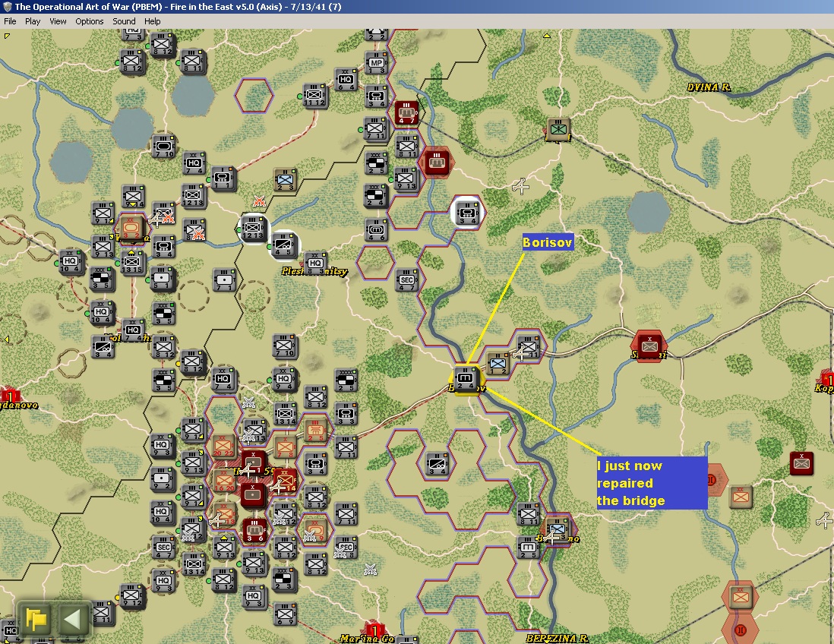Image resolution: width=834 pixels, height=644 pixels.
Task: Click the left-pointing arrow button beside the flags
Action: tap(71, 619)
